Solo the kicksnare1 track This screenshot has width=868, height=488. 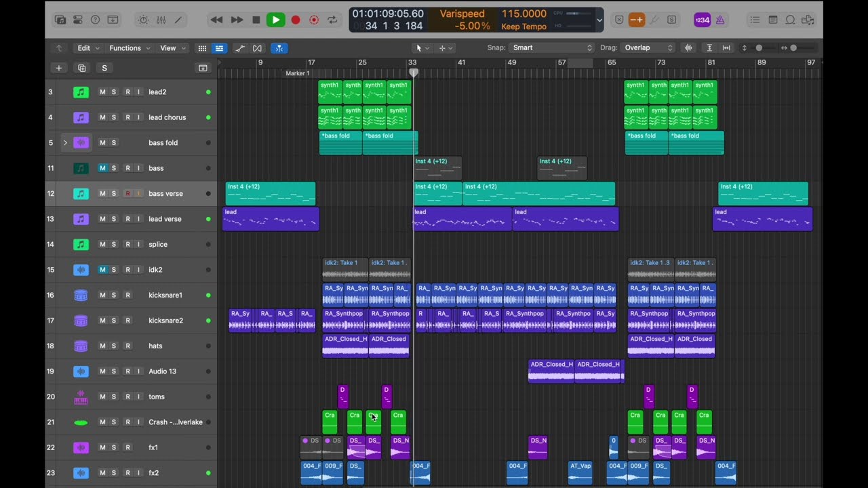pos(114,296)
